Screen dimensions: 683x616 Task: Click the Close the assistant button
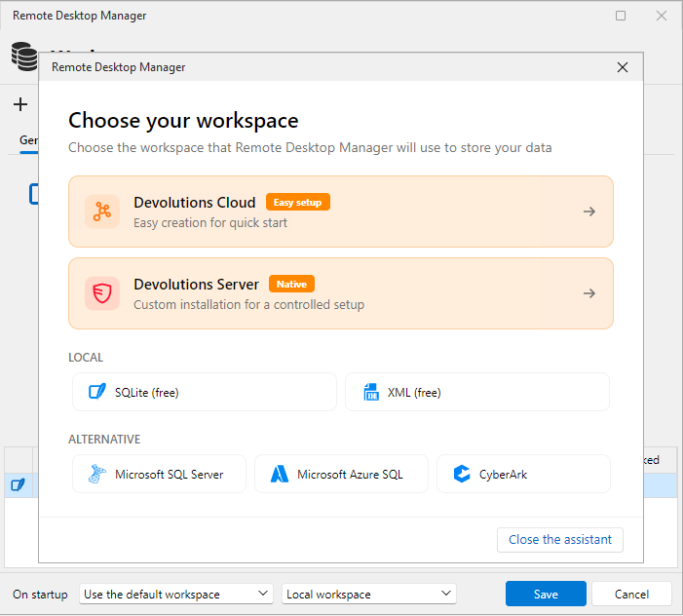559,540
